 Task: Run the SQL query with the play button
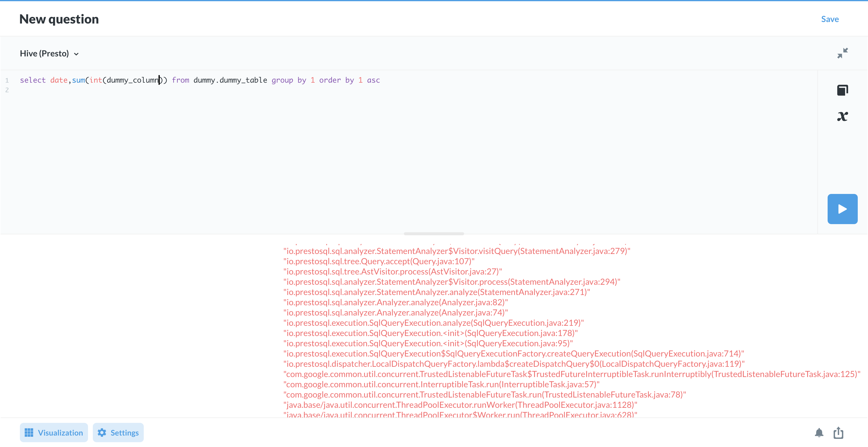click(842, 209)
